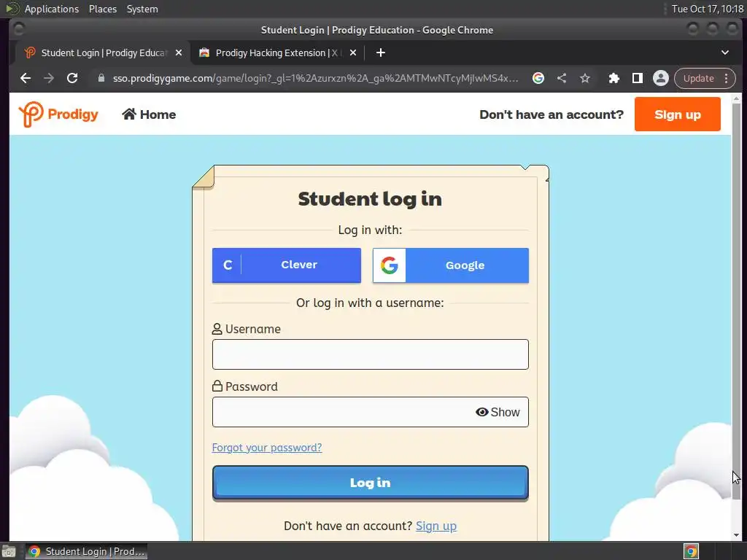Image resolution: width=747 pixels, height=560 pixels.
Task: Bookmark this tab with star
Action: (x=585, y=78)
